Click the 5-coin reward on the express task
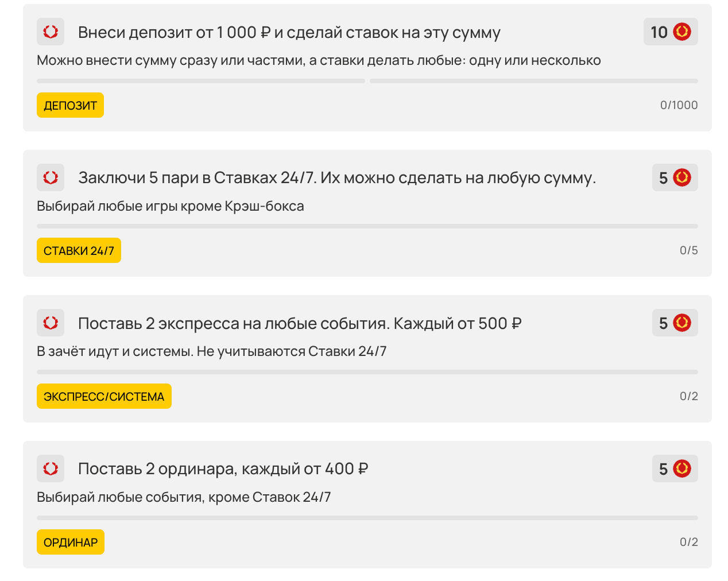The image size is (728, 581). click(675, 323)
